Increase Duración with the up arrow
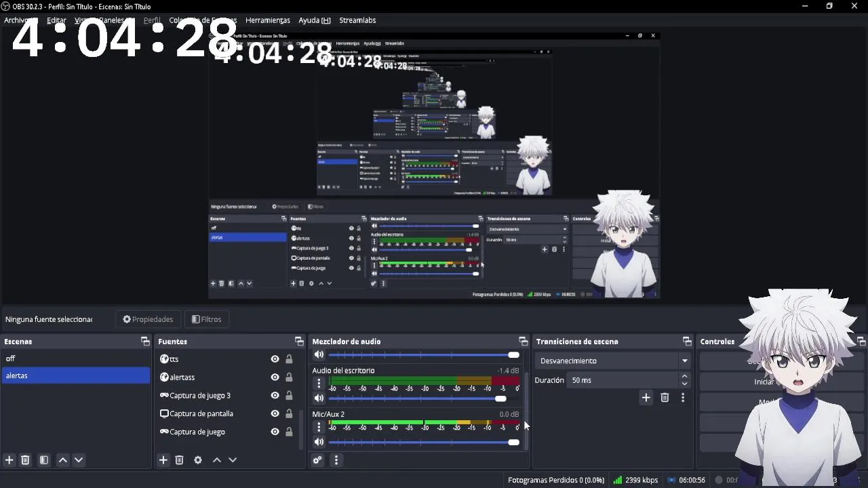This screenshot has height=488, width=868. click(x=684, y=376)
